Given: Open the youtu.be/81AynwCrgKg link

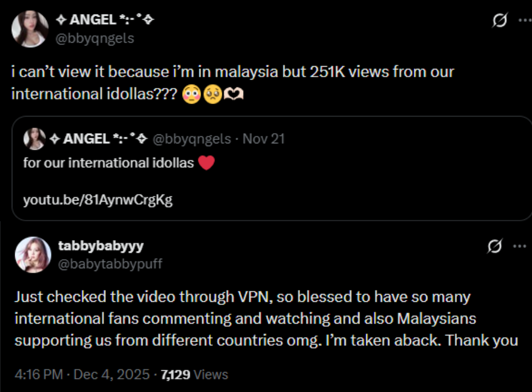Looking at the screenshot, I should click(x=97, y=200).
